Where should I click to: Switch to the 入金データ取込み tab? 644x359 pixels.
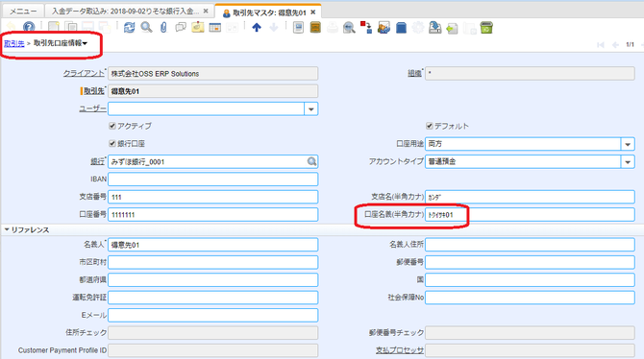[x=125, y=12]
